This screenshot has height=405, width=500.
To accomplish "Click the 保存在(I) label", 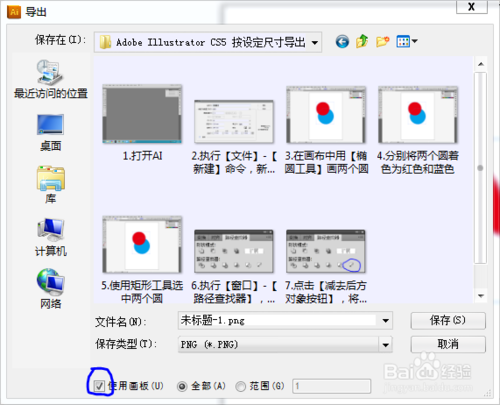I will 60,40.
